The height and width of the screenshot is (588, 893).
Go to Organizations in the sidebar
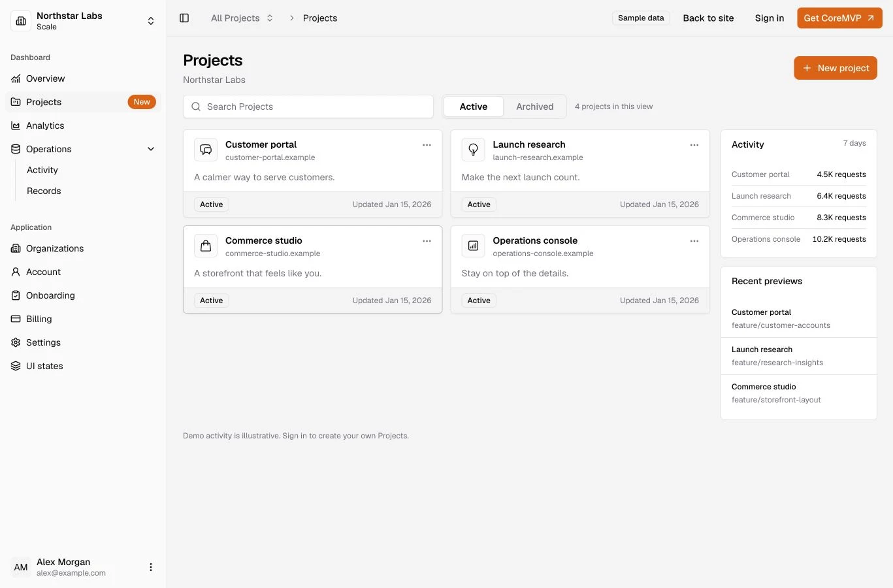tap(84, 248)
